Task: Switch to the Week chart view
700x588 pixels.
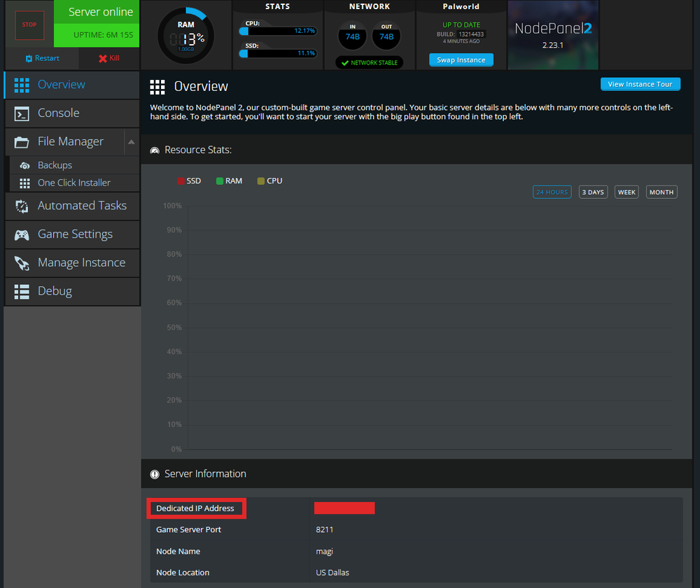Action: pyautogui.click(x=626, y=191)
